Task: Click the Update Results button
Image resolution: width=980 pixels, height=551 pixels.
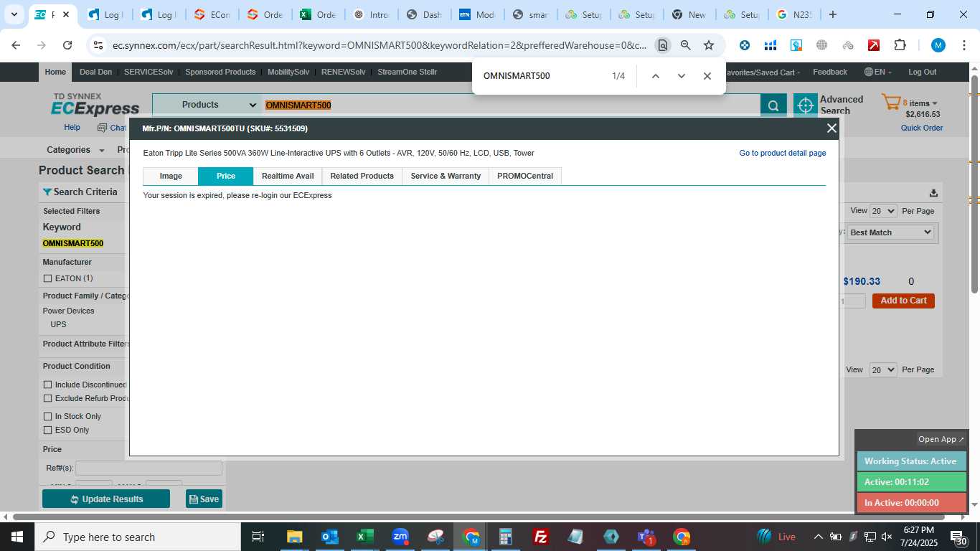Action: 106,499
